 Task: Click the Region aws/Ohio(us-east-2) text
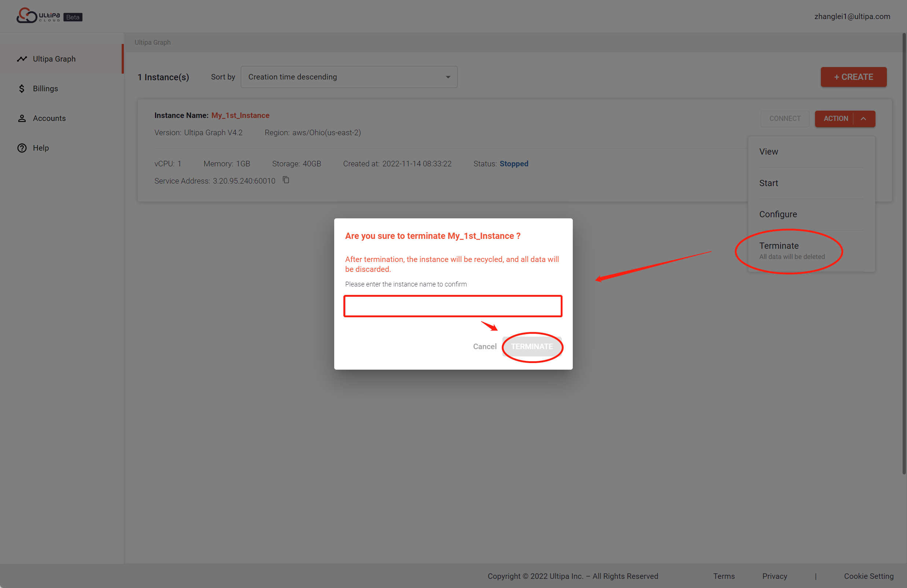click(x=313, y=133)
